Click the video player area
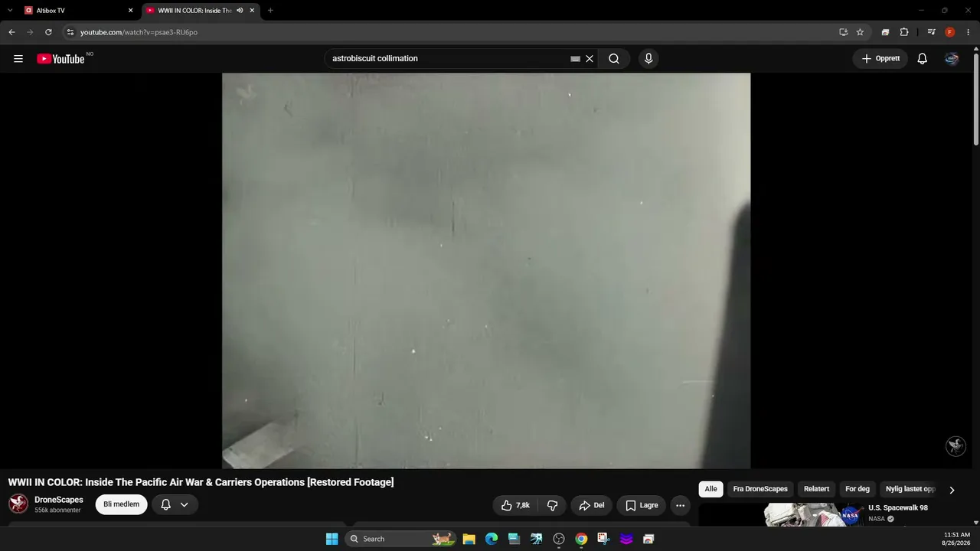The width and height of the screenshot is (980, 551). coord(486,270)
